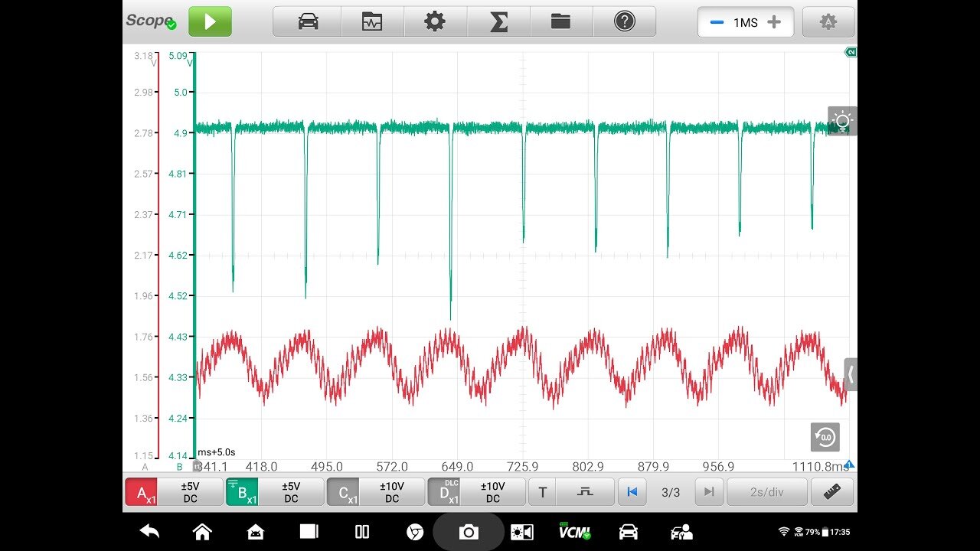Click the 1110.8ms time axis label
The image size is (980, 551).
pyautogui.click(x=821, y=466)
